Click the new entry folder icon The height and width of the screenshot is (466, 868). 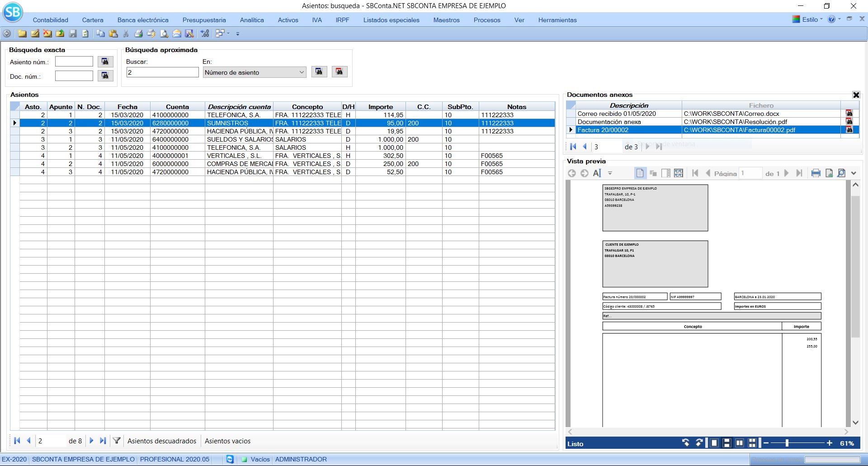[22, 33]
